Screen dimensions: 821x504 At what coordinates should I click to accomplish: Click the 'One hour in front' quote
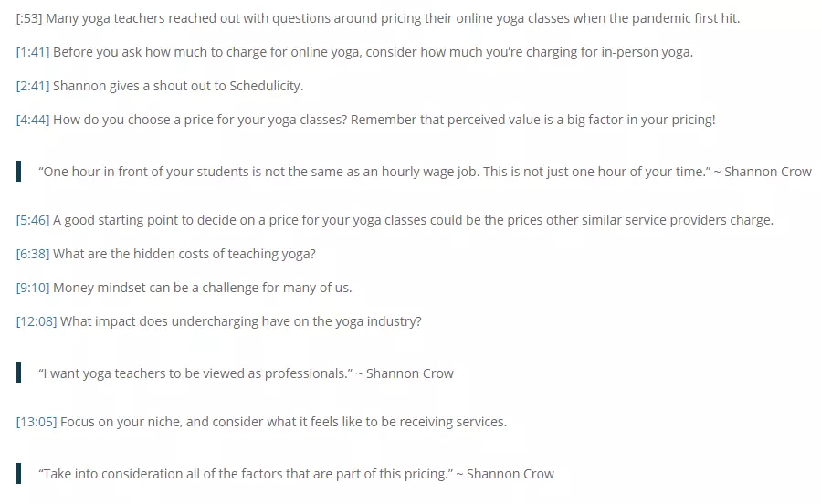click(425, 172)
